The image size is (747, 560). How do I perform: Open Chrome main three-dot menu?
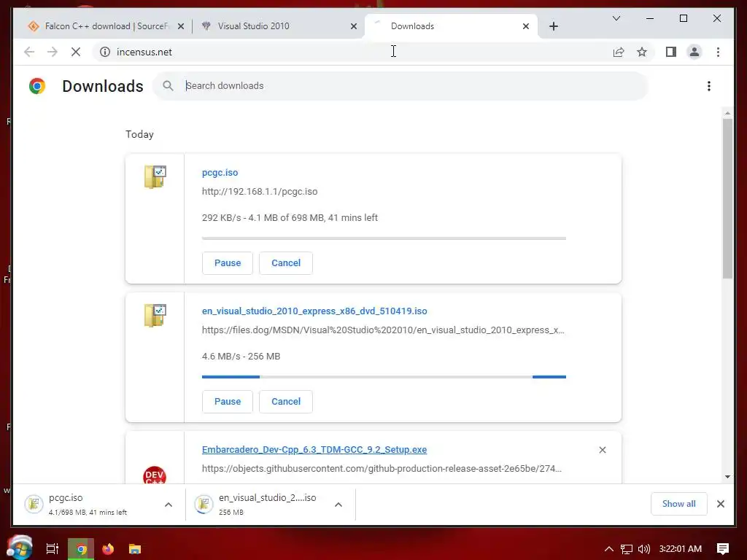pos(718,52)
